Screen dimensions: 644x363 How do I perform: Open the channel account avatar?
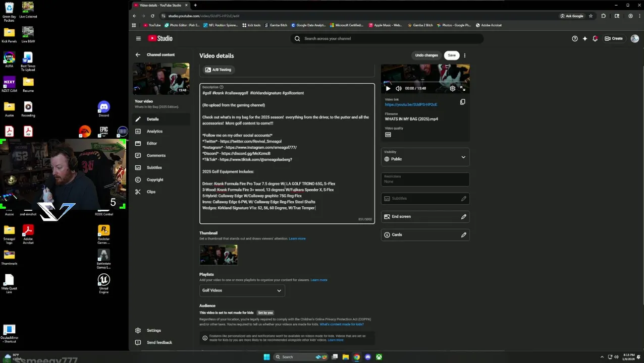point(634,38)
